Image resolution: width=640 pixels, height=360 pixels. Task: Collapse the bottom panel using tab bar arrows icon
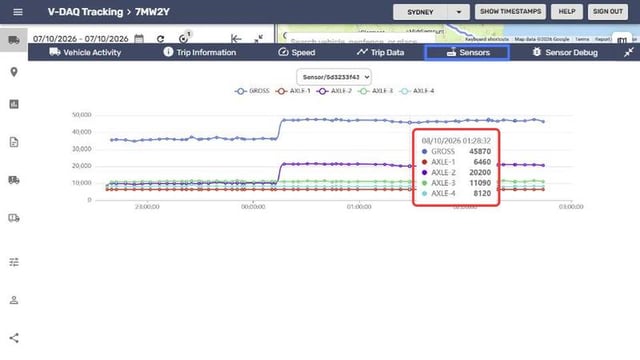click(x=629, y=52)
